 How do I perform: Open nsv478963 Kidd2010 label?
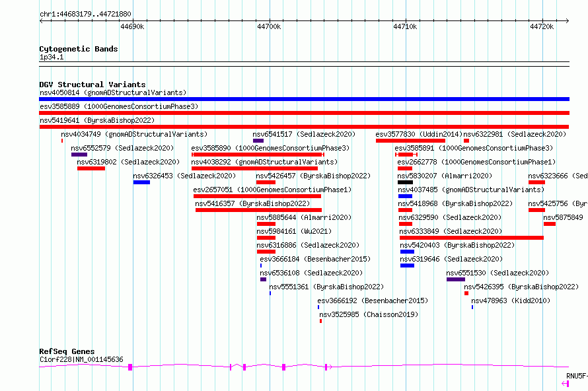click(x=511, y=301)
